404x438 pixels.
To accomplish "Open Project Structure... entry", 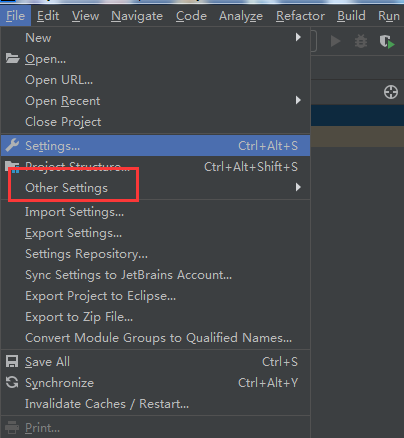I will pyautogui.click(x=155, y=166).
